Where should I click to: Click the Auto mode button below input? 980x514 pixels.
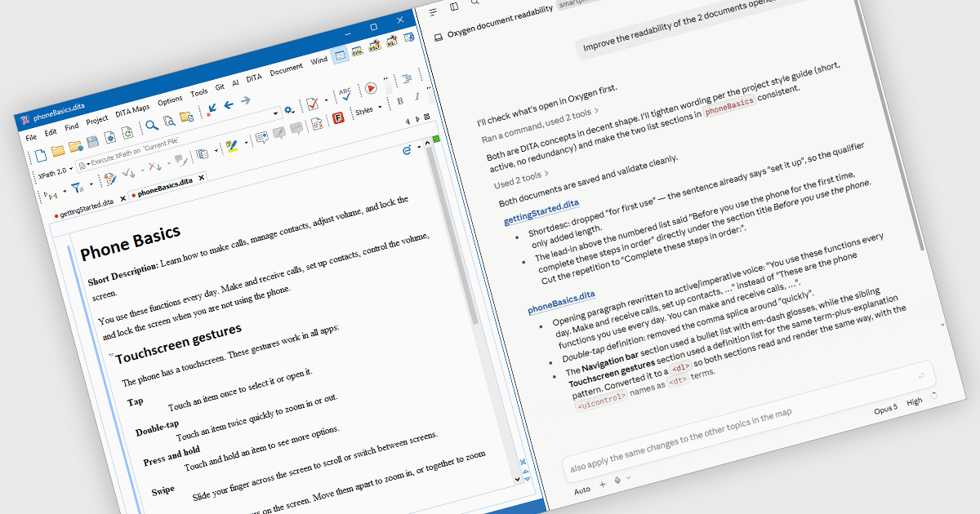(581, 490)
